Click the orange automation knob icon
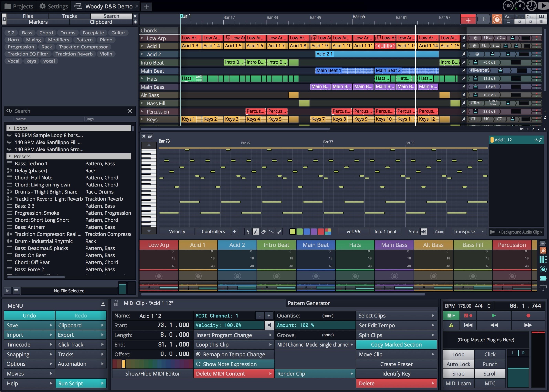 [x=497, y=19]
